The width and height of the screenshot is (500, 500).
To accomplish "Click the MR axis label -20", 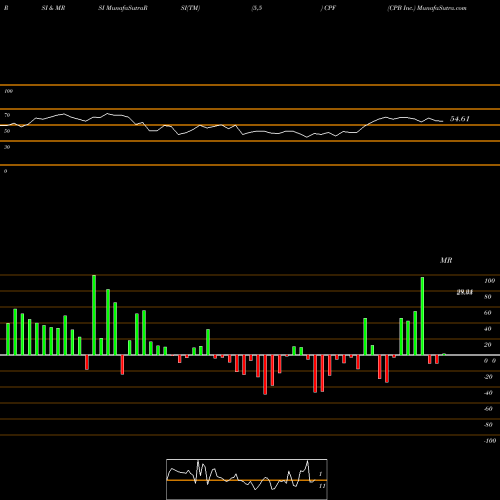I will 488,377.
